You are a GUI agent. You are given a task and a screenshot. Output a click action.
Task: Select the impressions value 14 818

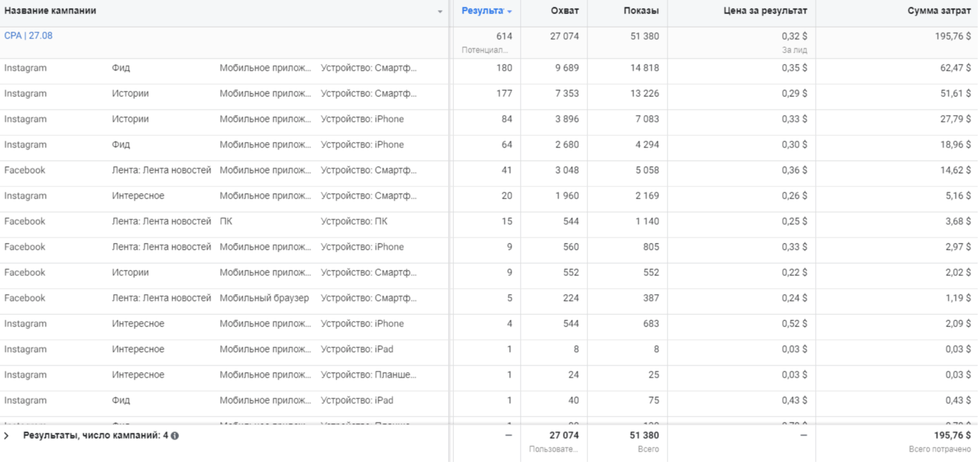644,68
